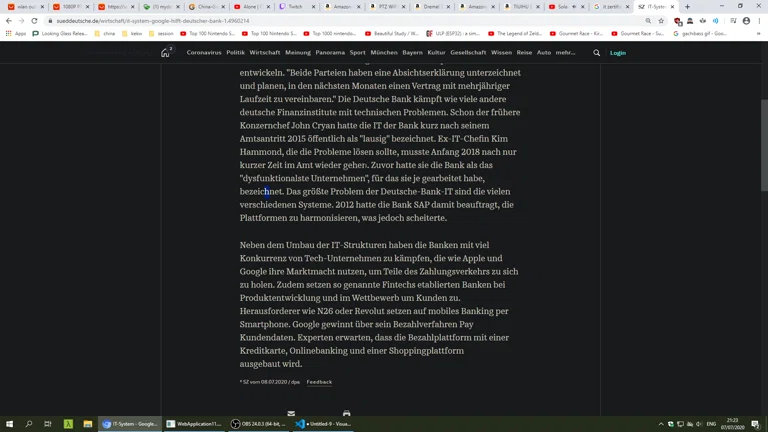The image size is (768, 432).
Task: Bookmark this page with the star icon
Action: click(x=661, y=21)
